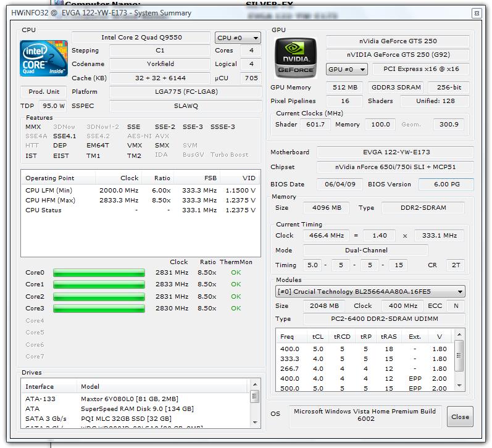Click the Core2 usage bar
This screenshot has width=492, height=448.
pyautogui.click(x=99, y=296)
